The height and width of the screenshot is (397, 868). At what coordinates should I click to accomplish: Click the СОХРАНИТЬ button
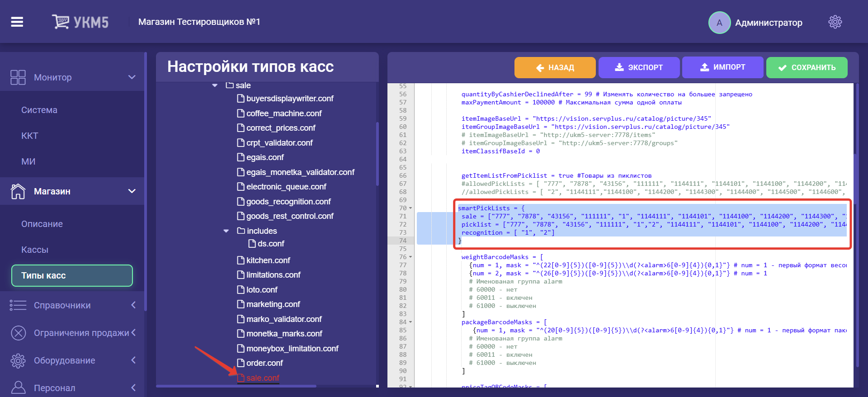(x=807, y=67)
